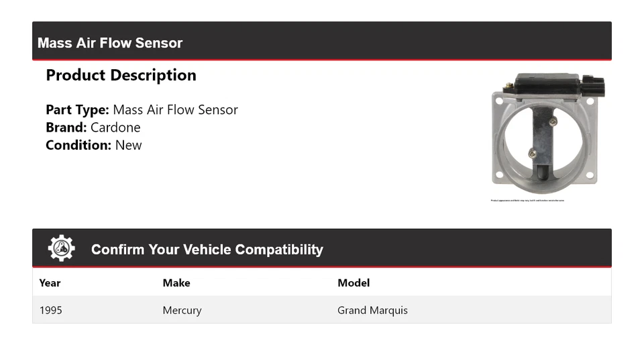Click the Mass Air Flow Sensor header title
644x345 pixels.
(x=110, y=43)
